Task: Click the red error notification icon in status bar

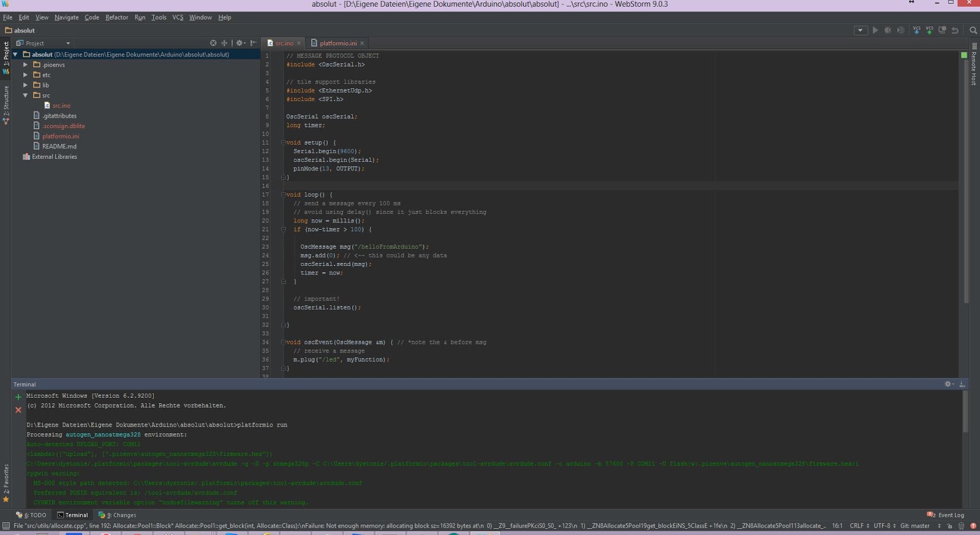Action: (x=973, y=526)
